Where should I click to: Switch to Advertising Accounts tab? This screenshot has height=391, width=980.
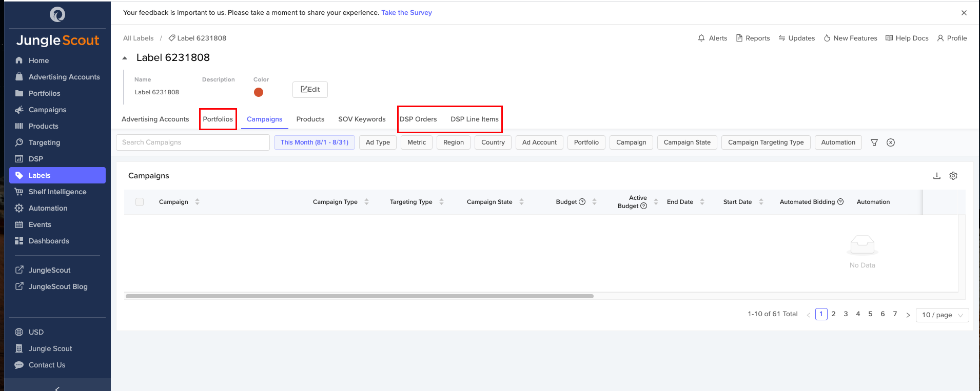click(x=155, y=119)
